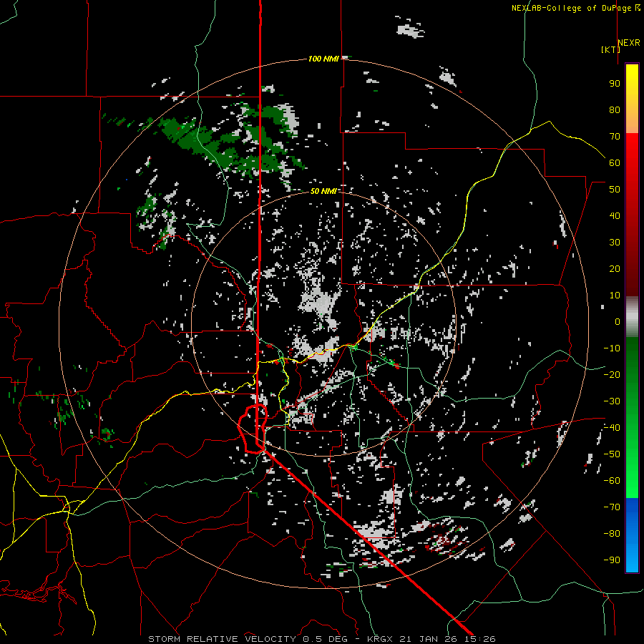This screenshot has width=644, height=644.
Task: Pick the blue segment of the color bar
Action: [x=632, y=535]
